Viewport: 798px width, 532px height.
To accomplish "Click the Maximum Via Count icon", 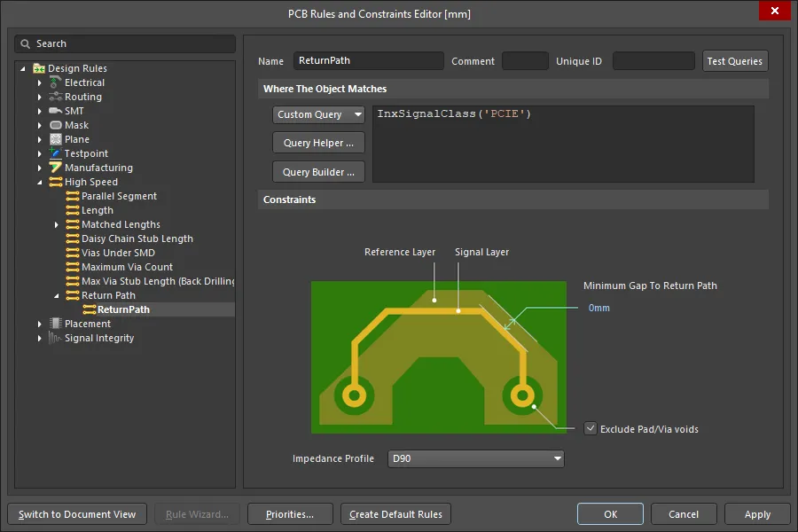I will tap(73, 267).
